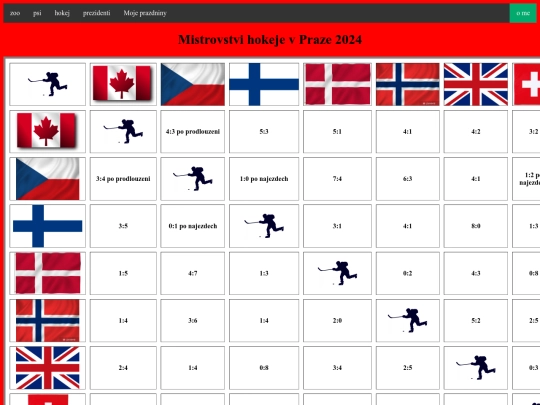Click the 5:2 score in Norway row

pyautogui.click(x=476, y=320)
